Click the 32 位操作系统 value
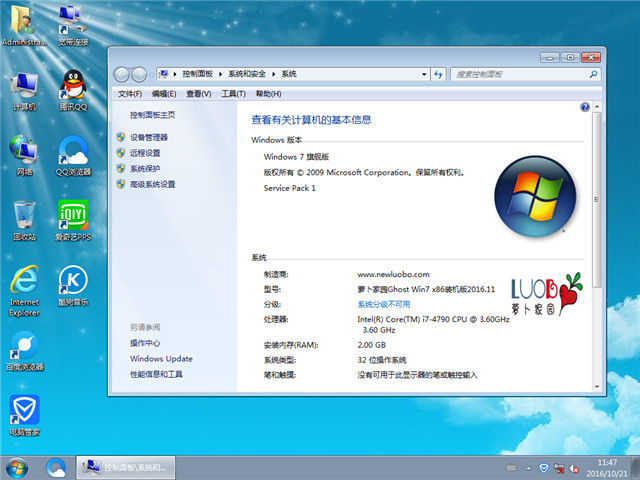This screenshot has height=480, width=640. click(382, 360)
